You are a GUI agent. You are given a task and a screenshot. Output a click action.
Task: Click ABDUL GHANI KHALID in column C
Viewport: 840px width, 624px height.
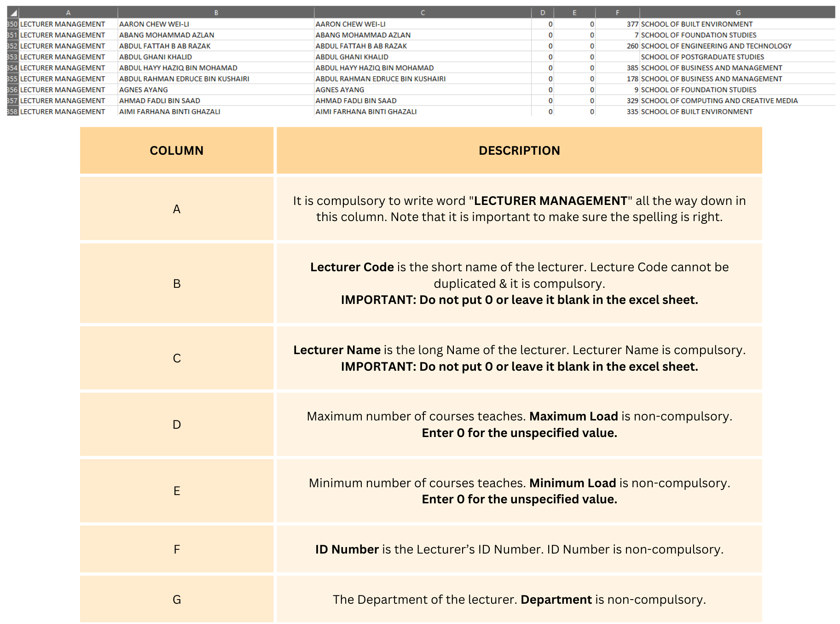point(352,57)
